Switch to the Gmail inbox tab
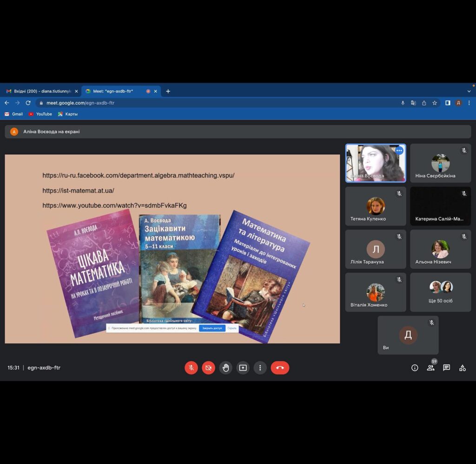Screen dimensions: 476x464 click(x=42, y=91)
